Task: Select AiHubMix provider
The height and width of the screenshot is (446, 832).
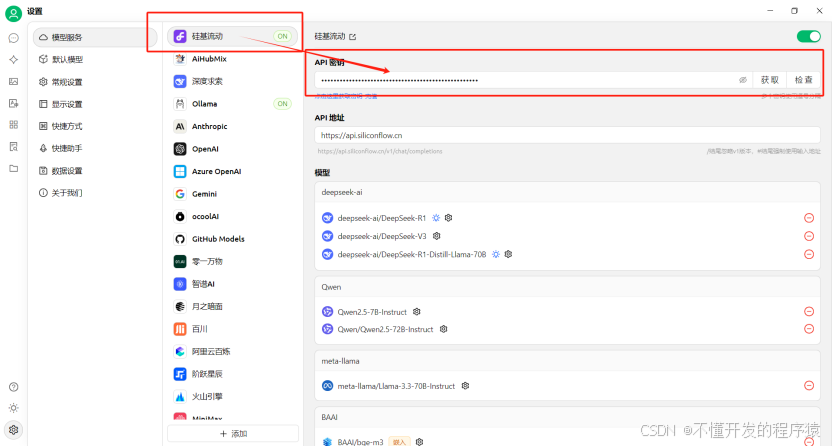Action: pyautogui.click(x=232, y=59)
